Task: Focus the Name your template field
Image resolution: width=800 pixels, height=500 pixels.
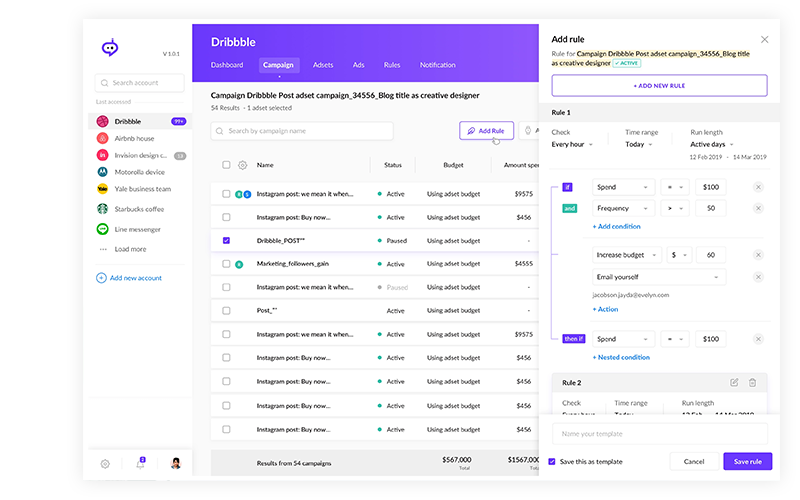Action: pyautogui.click(x=659, y=433)
